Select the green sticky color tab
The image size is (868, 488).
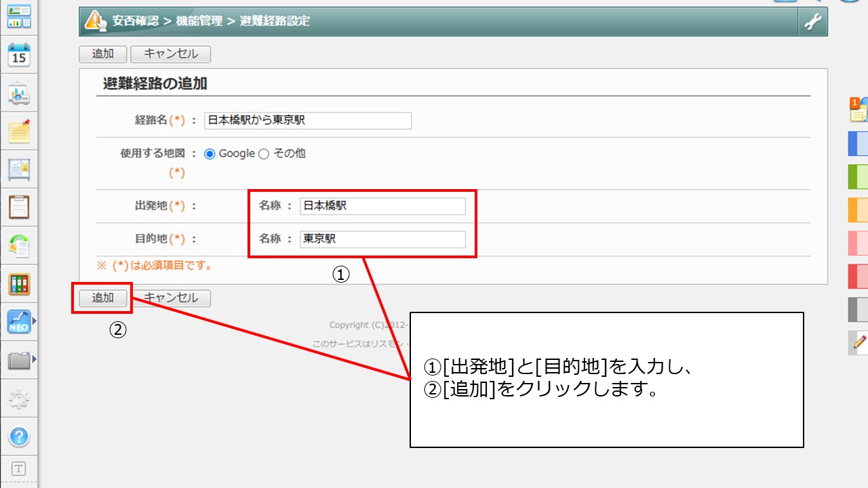(x=858, y=177)
